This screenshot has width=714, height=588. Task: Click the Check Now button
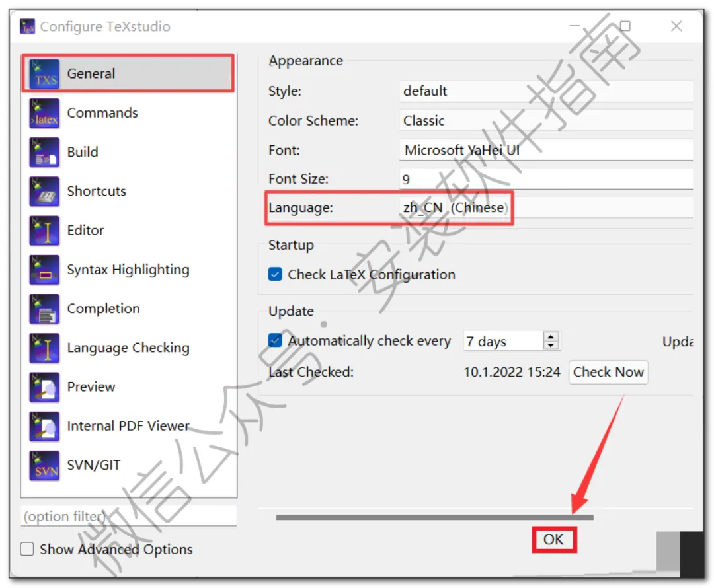click(x=608, y=372)
